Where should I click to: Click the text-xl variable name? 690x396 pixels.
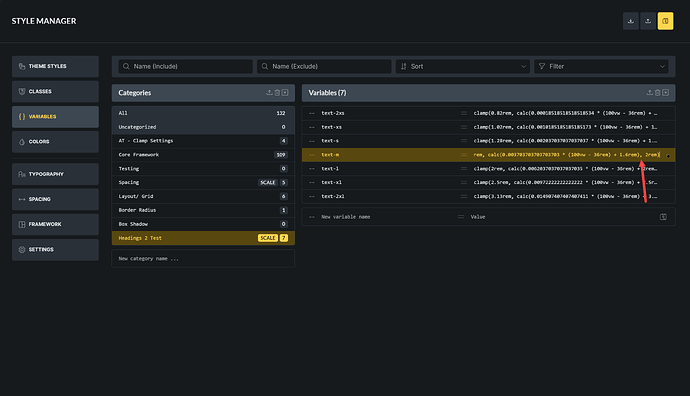pos(331,183)
